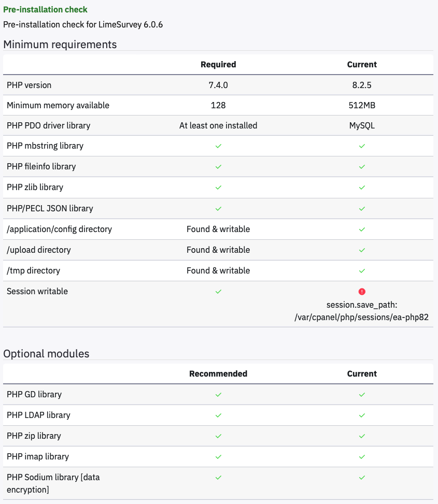The height and width of the screenshot is (504, 438).
Task: Click PHP LDAP library Current checkmark
Action: point(362,415)
